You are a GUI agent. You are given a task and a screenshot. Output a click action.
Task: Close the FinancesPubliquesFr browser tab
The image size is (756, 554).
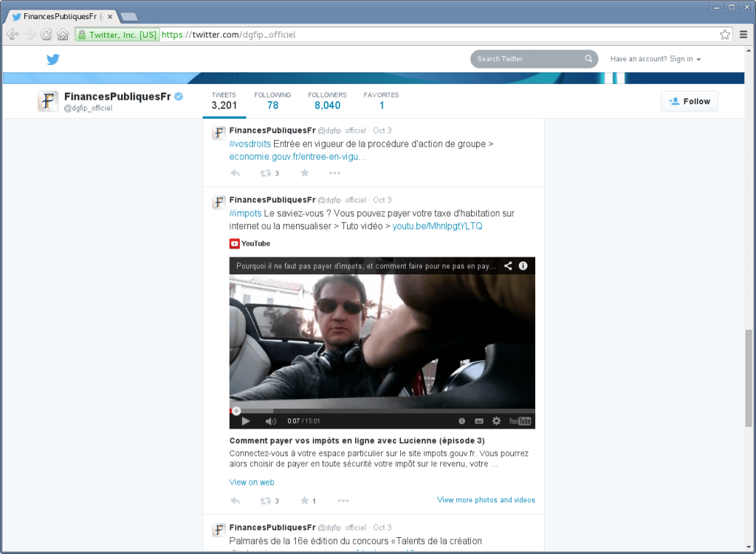pyautogui.click(x=110, y=16)
